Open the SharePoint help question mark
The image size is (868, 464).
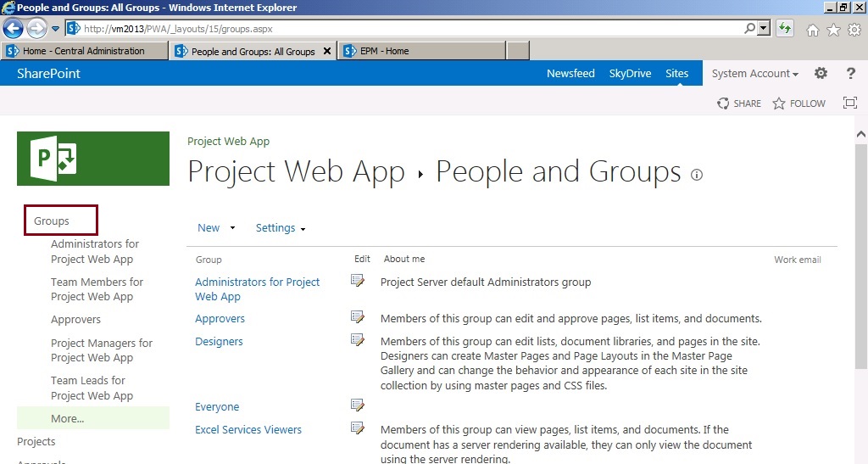pos(851,74)
